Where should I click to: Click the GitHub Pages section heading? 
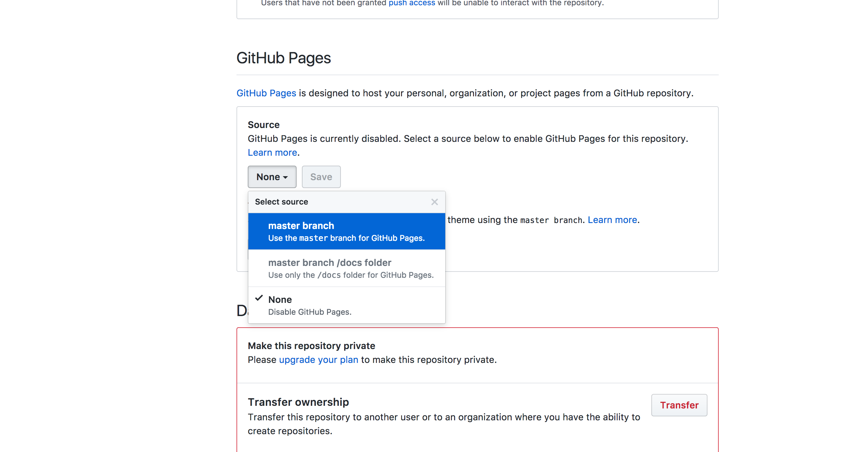pyautogui.click(x=283, y=58)
